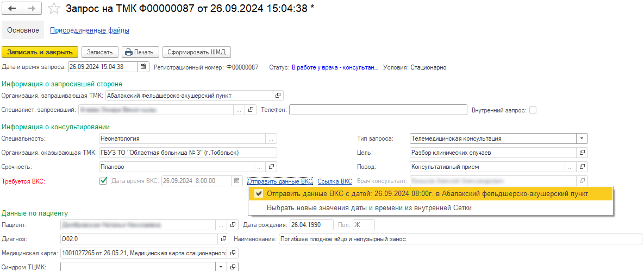Select the checked Отправить данные ВКС с датой option
Screen dimensions: 644x271
coord(427,194)
